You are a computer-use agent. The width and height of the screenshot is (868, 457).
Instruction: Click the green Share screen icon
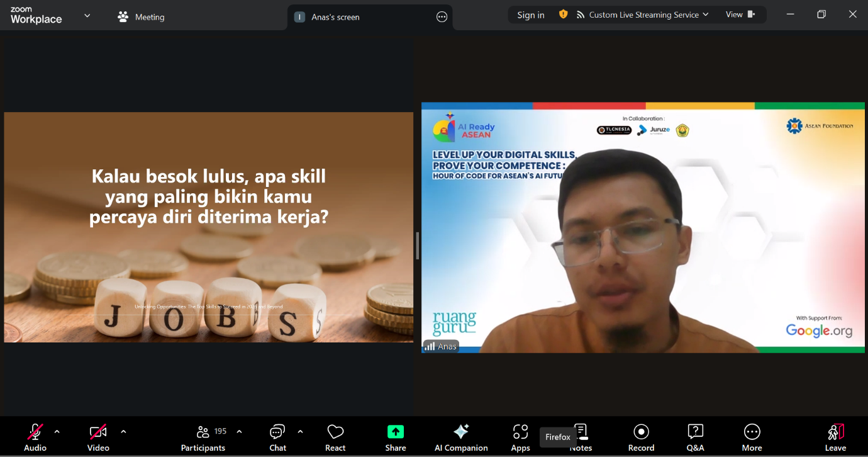coord(395,432)
